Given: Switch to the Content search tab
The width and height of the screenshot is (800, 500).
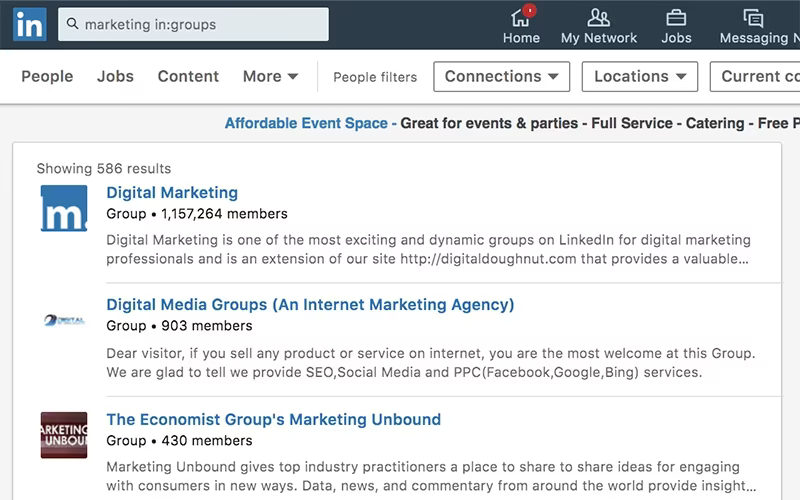Looking at the screenshot, I should coord(188,77).
